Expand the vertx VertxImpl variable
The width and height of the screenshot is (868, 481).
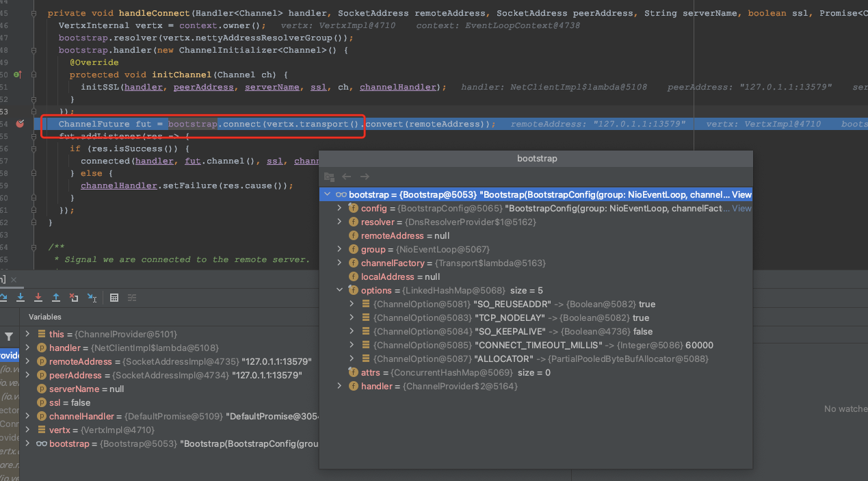27,430
